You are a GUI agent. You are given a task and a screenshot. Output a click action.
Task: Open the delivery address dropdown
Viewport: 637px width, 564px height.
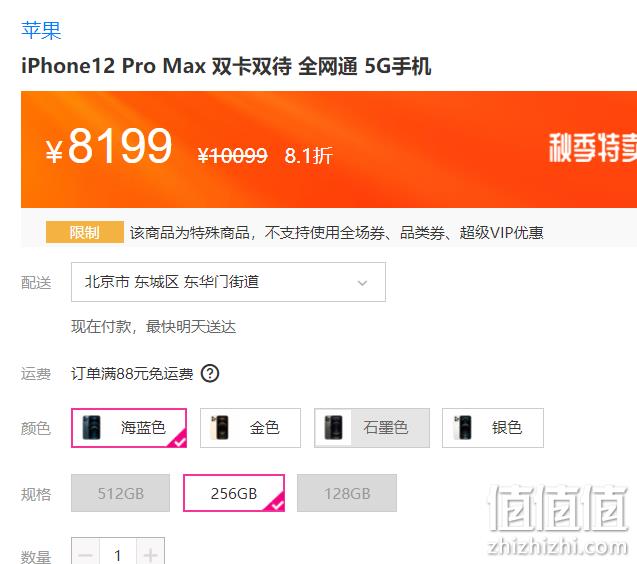(x=228, y=282)
